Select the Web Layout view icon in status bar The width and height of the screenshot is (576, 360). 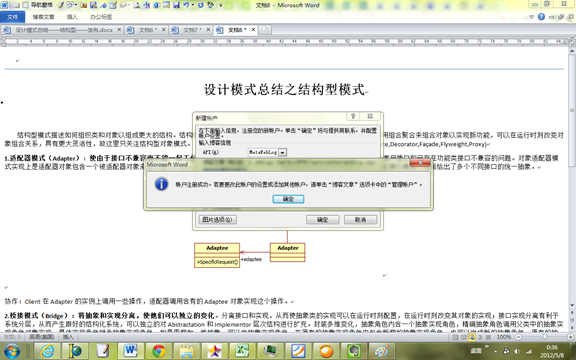coord(471,337)
